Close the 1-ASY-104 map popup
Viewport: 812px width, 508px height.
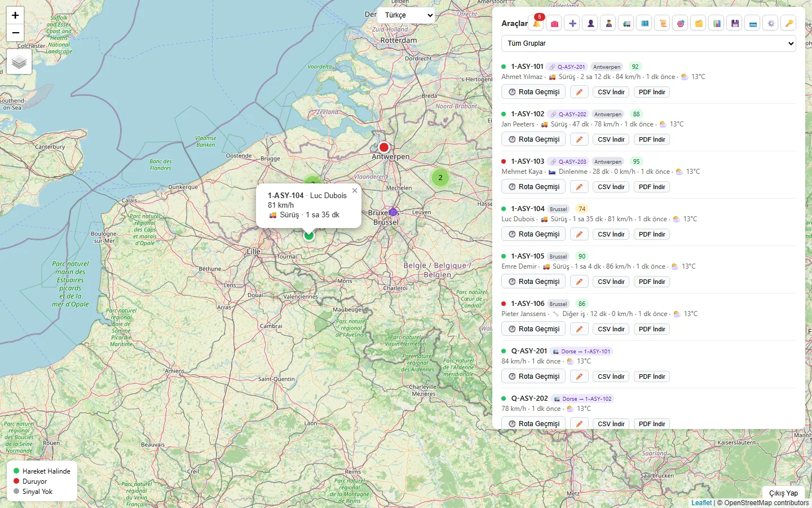[355, 191]
